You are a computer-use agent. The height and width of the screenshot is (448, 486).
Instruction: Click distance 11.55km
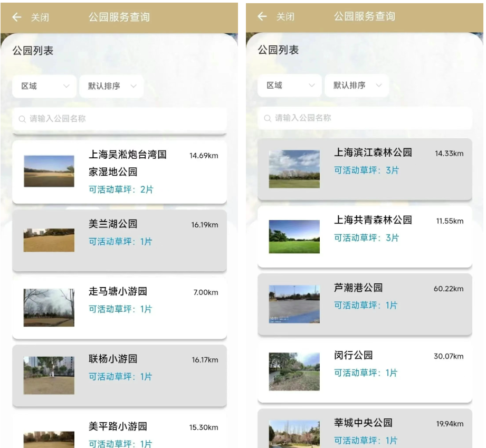point(450,221)
